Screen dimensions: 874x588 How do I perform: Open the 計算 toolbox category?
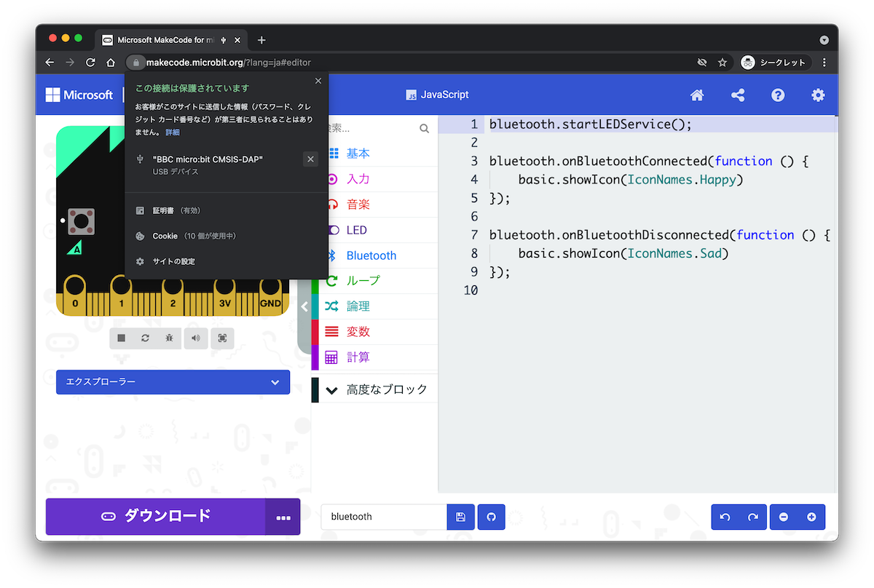tap(374, 357)
